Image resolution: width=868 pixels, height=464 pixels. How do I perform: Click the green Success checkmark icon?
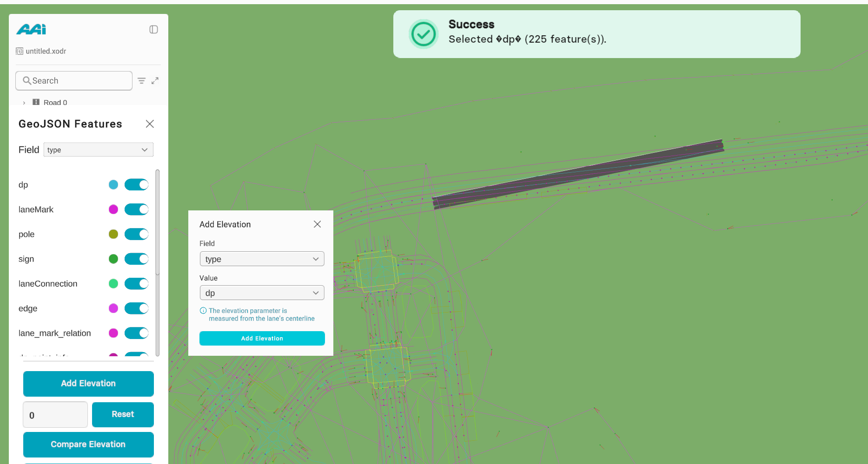tap(423, 34)
